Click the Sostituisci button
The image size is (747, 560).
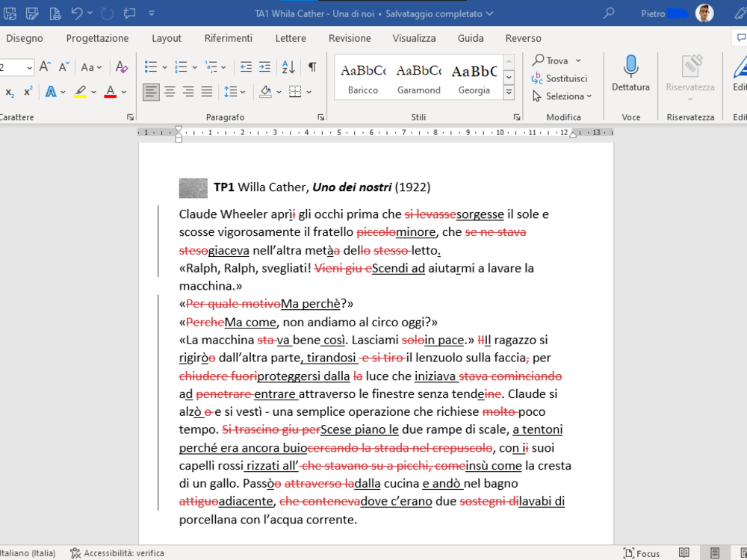560,78
